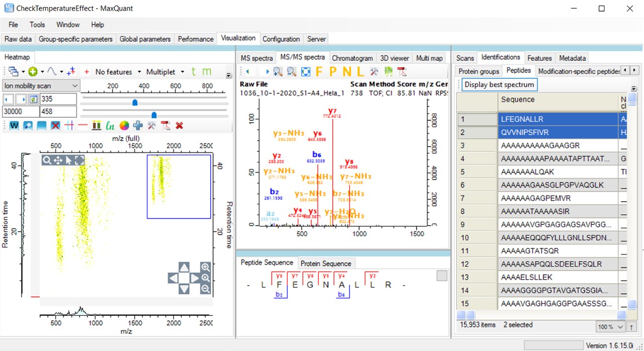Click the PDF export icon in MS/MS toolbar
Image resolution: width=644 pixels, height=351 pixels.
click(x=401, y=72)
